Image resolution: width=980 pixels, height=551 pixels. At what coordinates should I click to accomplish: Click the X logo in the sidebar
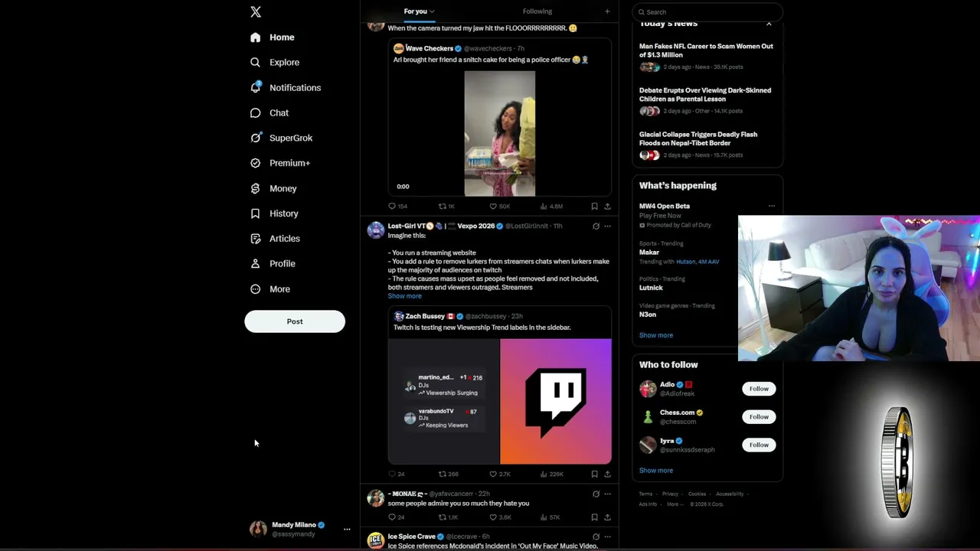tap(256, 11)
